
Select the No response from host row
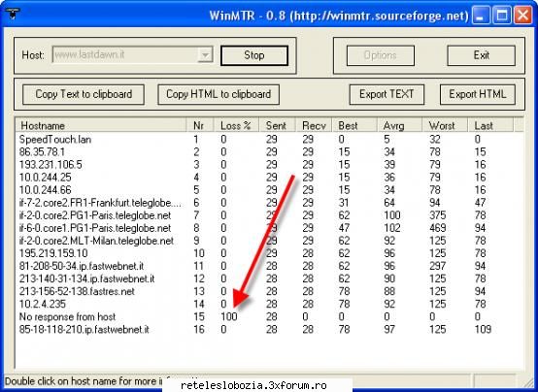coord(269,316)
